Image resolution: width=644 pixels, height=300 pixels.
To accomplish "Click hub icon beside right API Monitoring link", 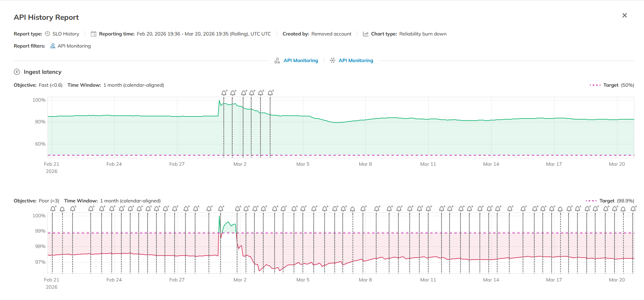I will pyautogui.click(x=333, y=60).
